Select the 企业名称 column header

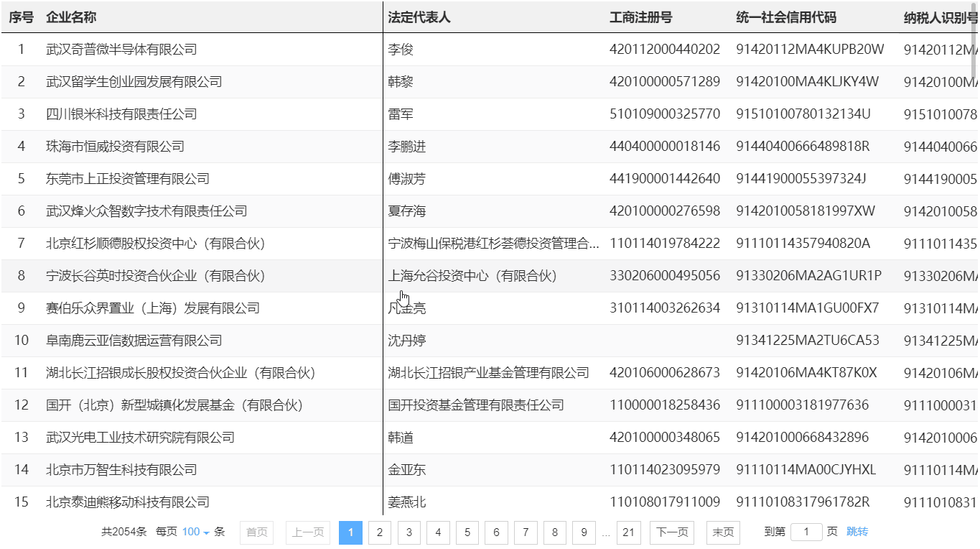70,16
